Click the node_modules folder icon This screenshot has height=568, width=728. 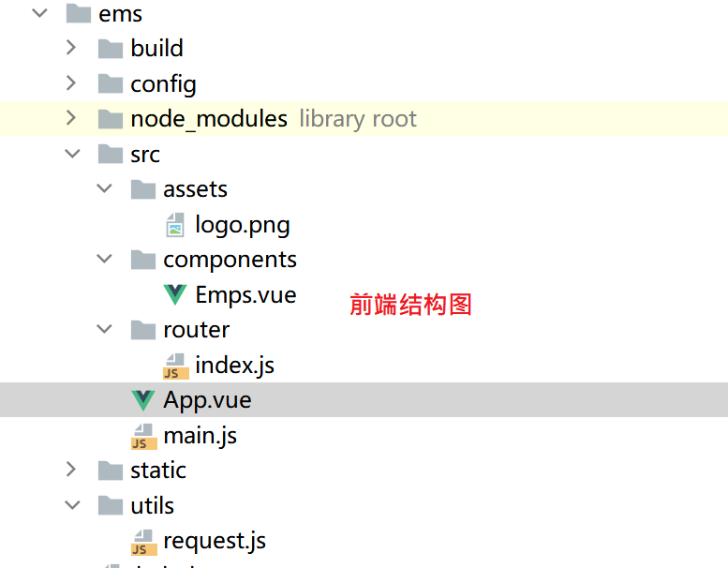[111, 119]
